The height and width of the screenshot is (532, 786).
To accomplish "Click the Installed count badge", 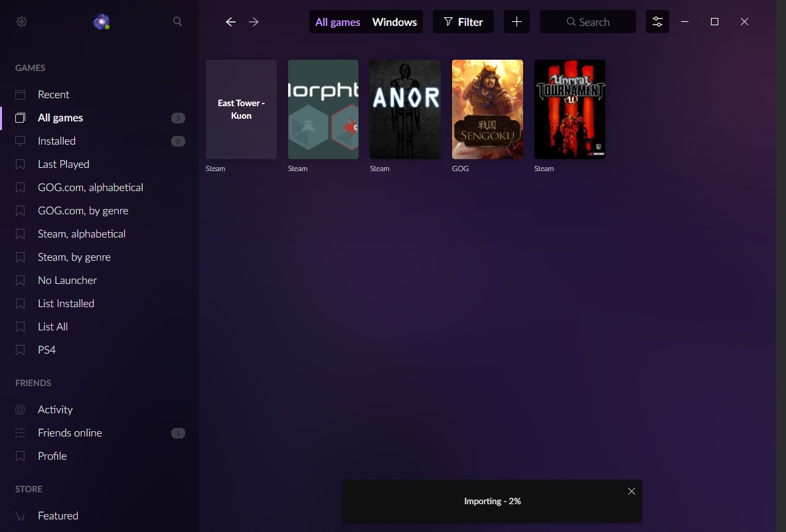I will tap(178, 141).
